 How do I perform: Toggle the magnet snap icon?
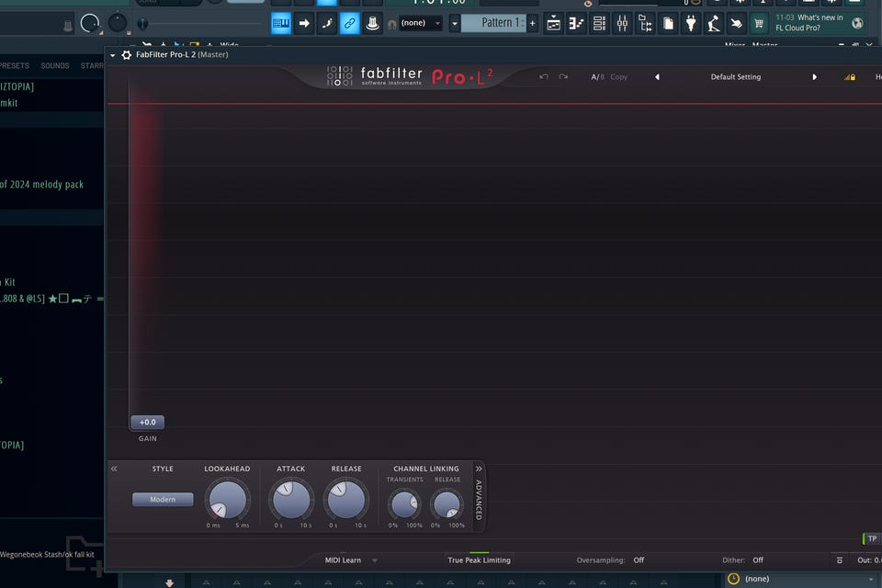pos(392,24)
